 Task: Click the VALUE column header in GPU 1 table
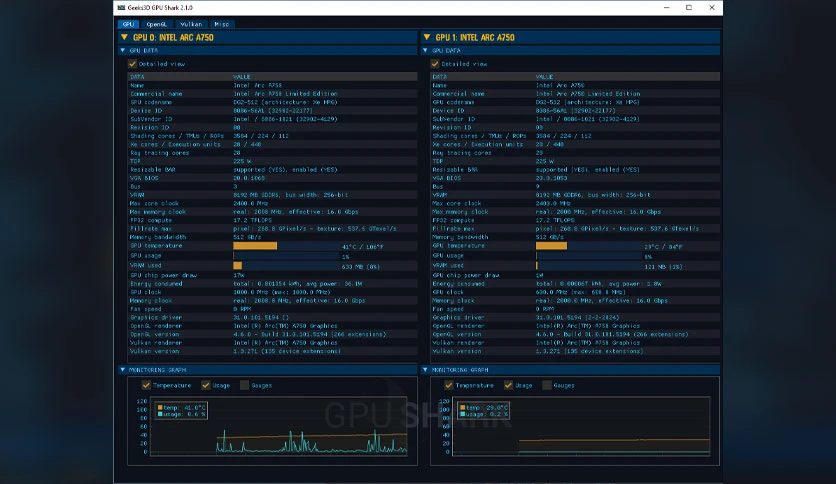coord(544,77)
